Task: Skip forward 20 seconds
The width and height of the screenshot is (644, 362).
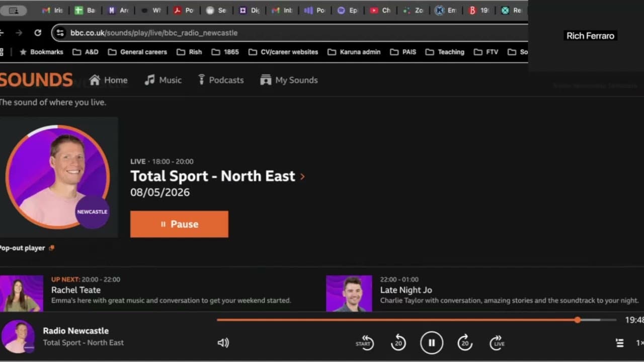Action: (465, 342)
